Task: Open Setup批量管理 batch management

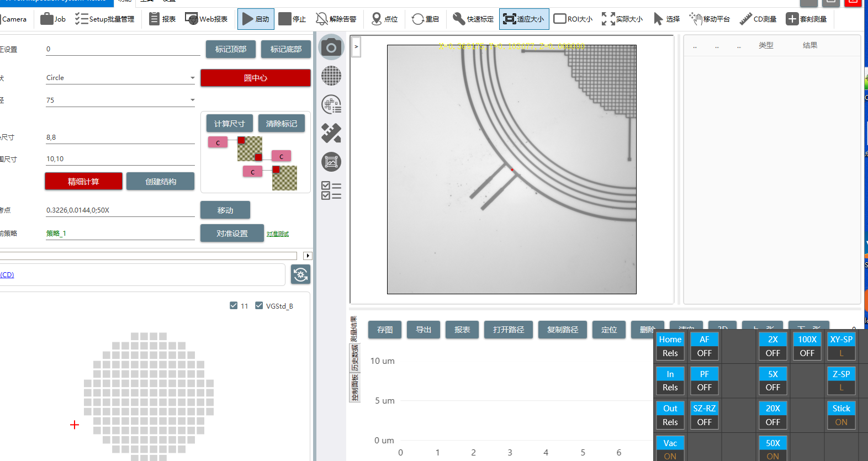Action: 104,19
